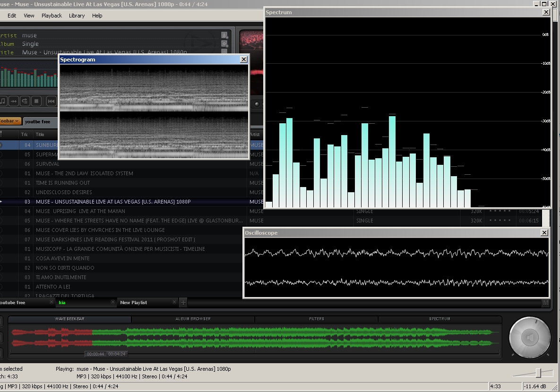Toggle the repeat playlist icon
The height and width of the screenshot is (392, 560).
(25, 102)
